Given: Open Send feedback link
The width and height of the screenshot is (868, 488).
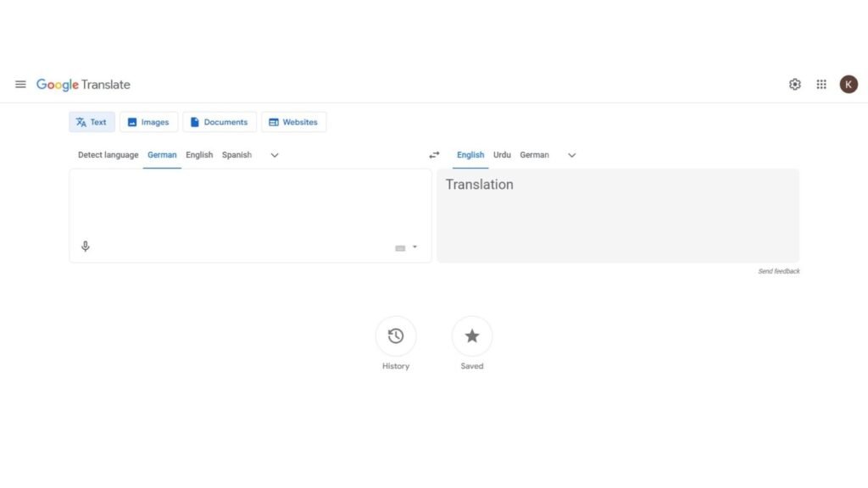Looking at the screenshot, I should tap(779, 271).
